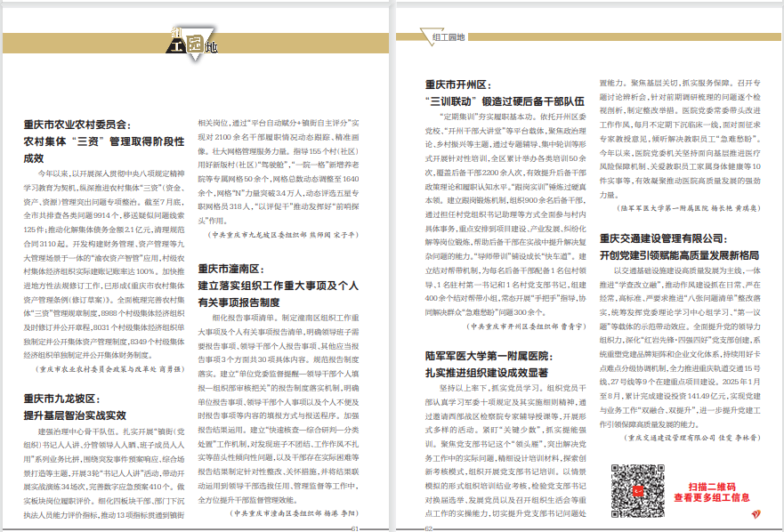
Task: Select the 重庆市潼南区 article heading
Action: point(233,268)
